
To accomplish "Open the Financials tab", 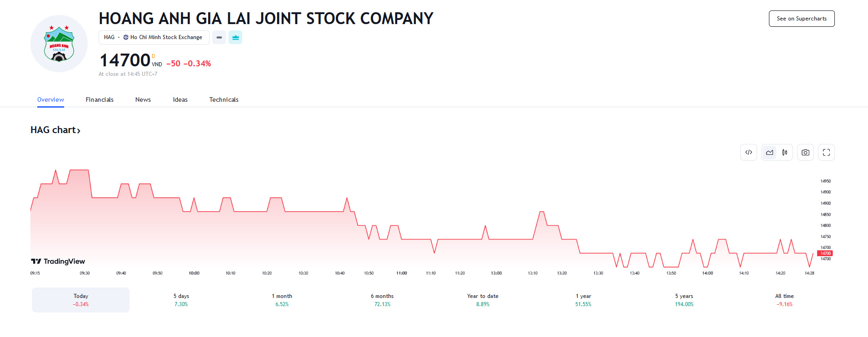I will 100,99.
